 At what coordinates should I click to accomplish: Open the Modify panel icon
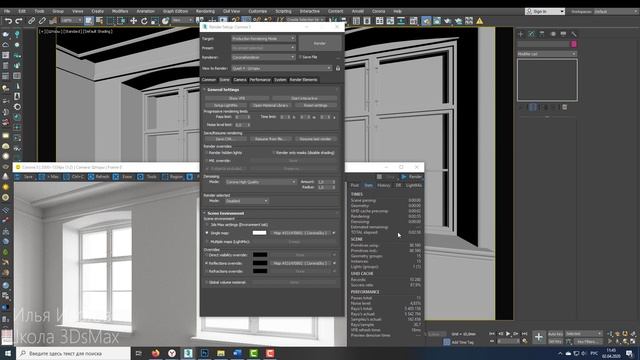tap(531, 34)
